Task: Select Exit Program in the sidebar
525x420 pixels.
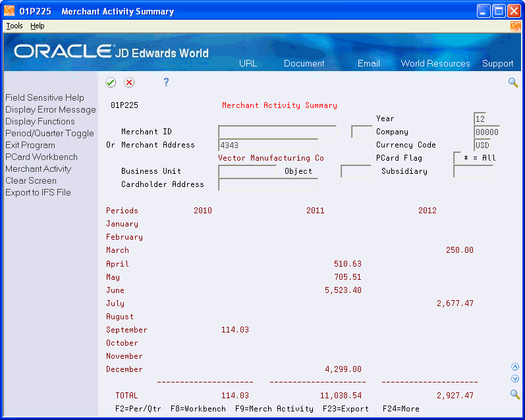Action: click(x=30, y=145)
